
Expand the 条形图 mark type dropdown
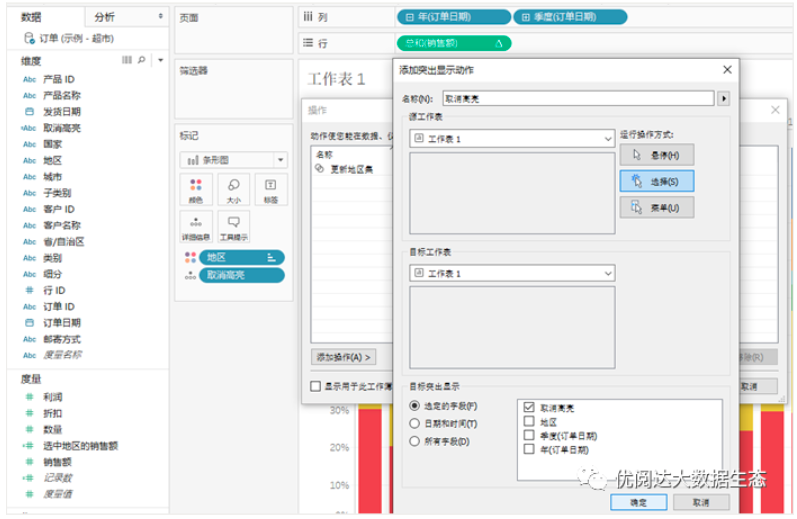[x=281, y=159]
